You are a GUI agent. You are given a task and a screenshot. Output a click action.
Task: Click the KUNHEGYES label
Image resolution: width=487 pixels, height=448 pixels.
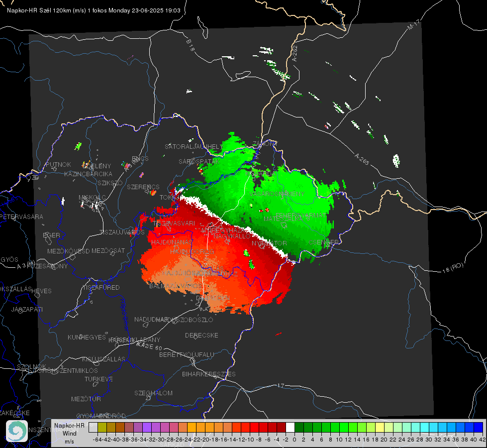coord(87,337)
